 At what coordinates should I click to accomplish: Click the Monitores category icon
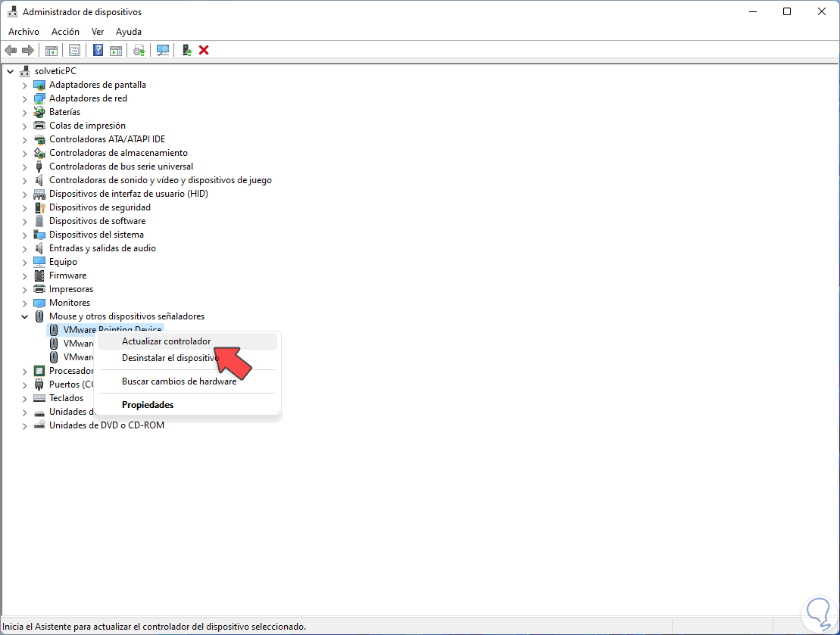[x=39, y=303]
